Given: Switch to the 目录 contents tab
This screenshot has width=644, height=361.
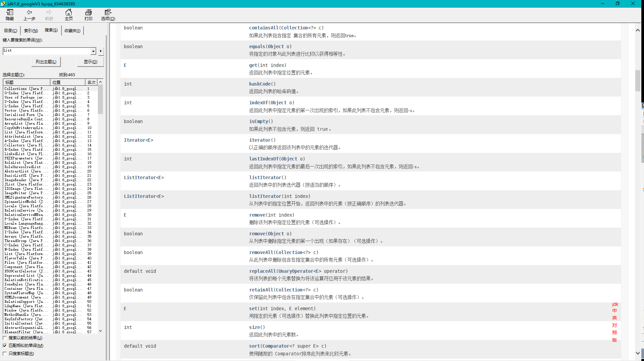Looking at the screenshot, I should [10, 31].
